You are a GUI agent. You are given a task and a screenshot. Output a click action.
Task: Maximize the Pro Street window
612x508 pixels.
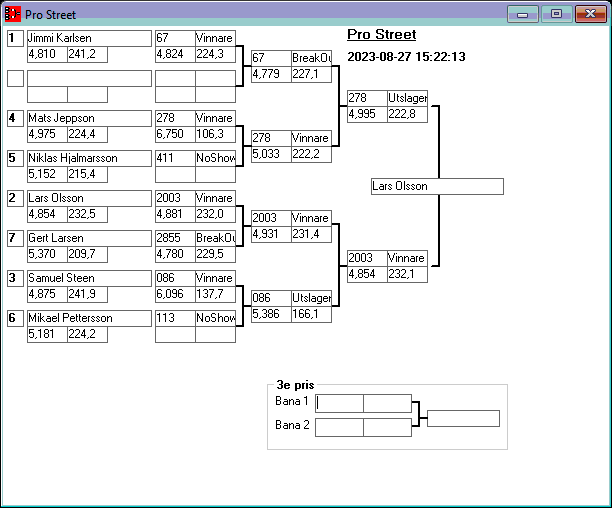(556, 14)
